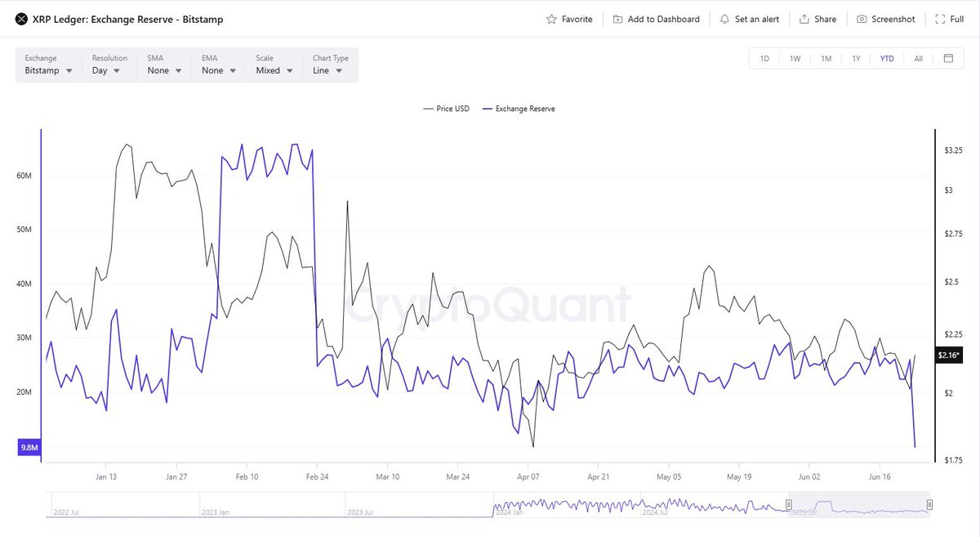Click the Jan 13 x-axis date label

point(106,477)
